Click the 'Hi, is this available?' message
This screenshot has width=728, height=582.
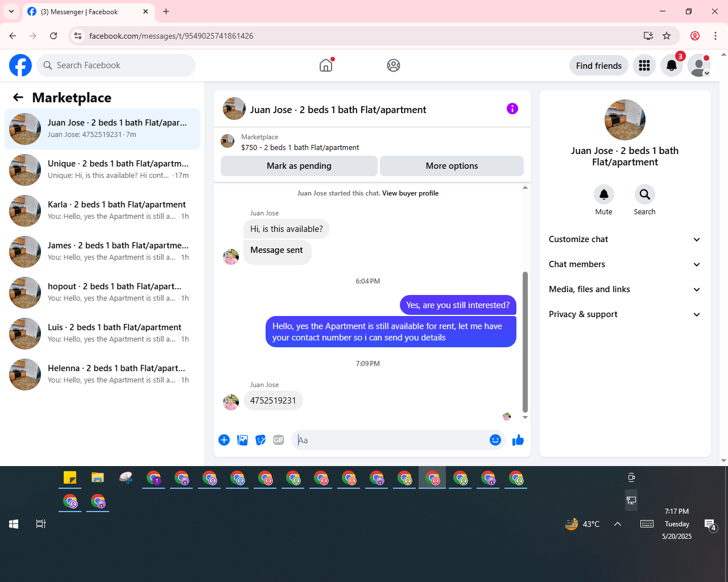pos(287,229)
